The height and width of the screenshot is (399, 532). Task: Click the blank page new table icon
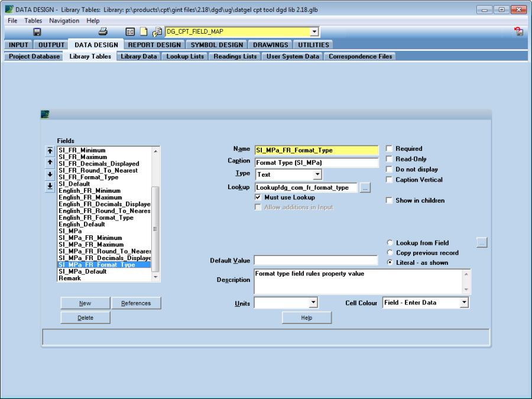[x=144, y=32]
